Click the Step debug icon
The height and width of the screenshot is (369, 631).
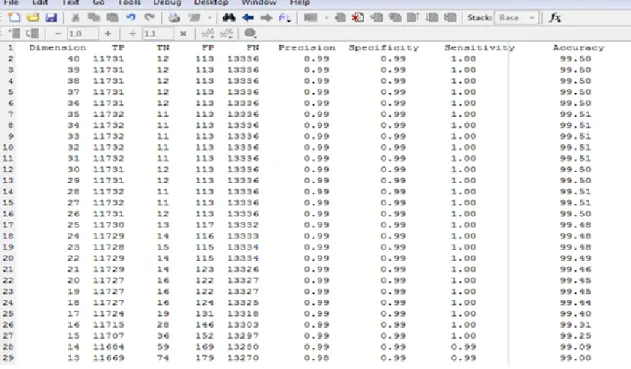(x=377, y=17)
